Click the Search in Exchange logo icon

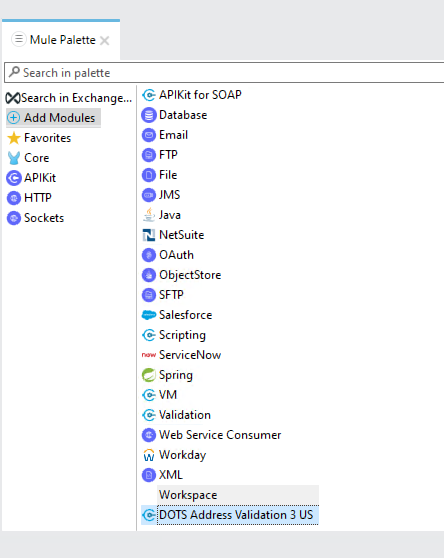pyautogui.click(x=13, y=98)
